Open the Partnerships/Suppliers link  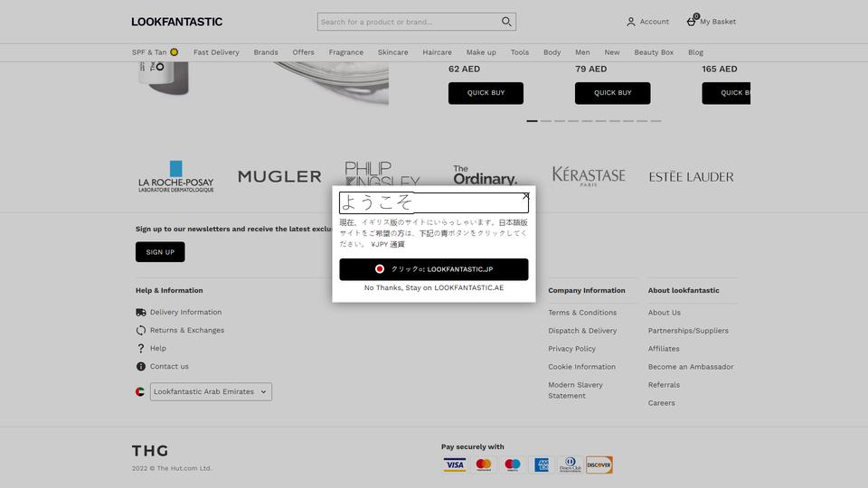[x=688, y=331]
